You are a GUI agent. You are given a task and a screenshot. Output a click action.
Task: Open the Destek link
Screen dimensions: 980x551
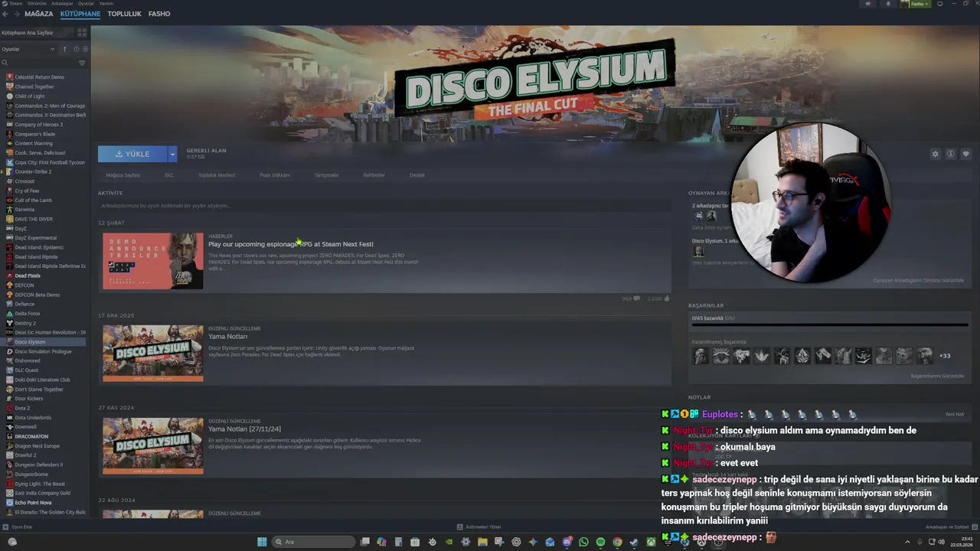[416, 175]
